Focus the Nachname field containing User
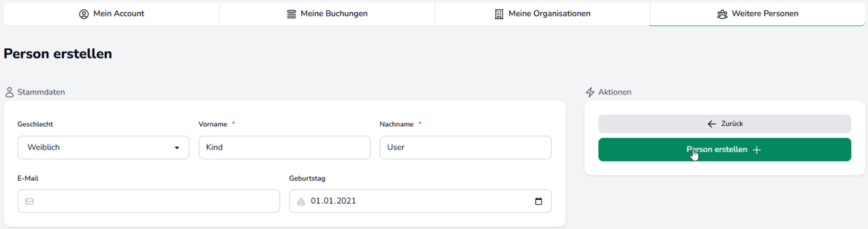Image resolution: width=868 pixels, height=229 pixels. pyautogui.click(x=466, y=148)
